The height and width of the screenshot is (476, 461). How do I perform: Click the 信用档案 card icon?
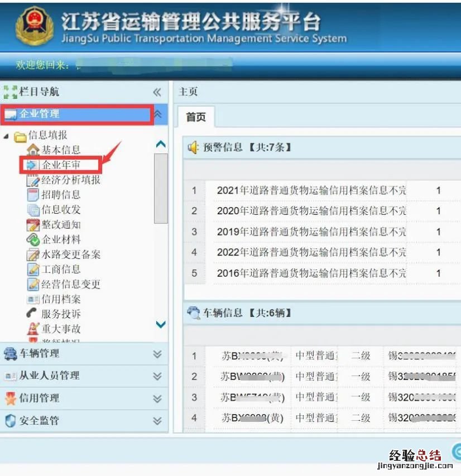pyautogui.click(x=33, y=300)
